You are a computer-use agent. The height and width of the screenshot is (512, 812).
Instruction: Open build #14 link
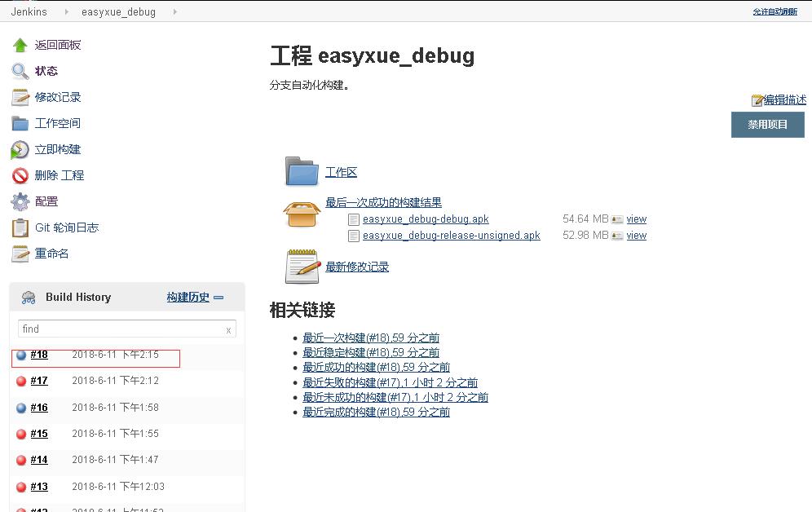click(x=39, y=460)
